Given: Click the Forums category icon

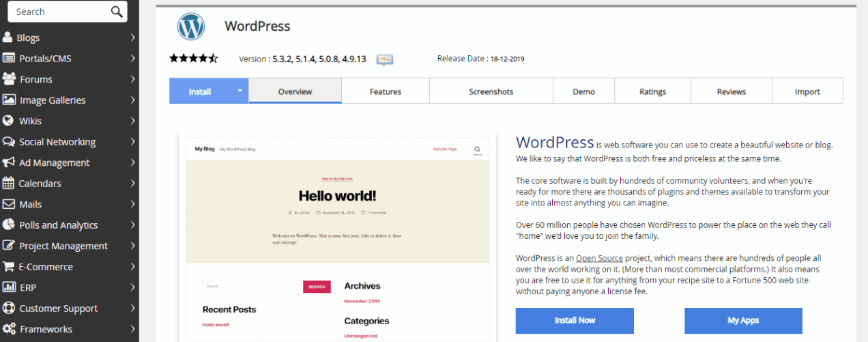Looking at the screenshot, I should [x=9, y=79].
